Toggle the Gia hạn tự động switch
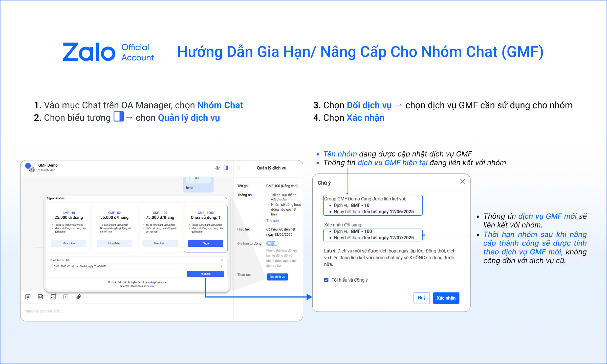 (272, 243)
